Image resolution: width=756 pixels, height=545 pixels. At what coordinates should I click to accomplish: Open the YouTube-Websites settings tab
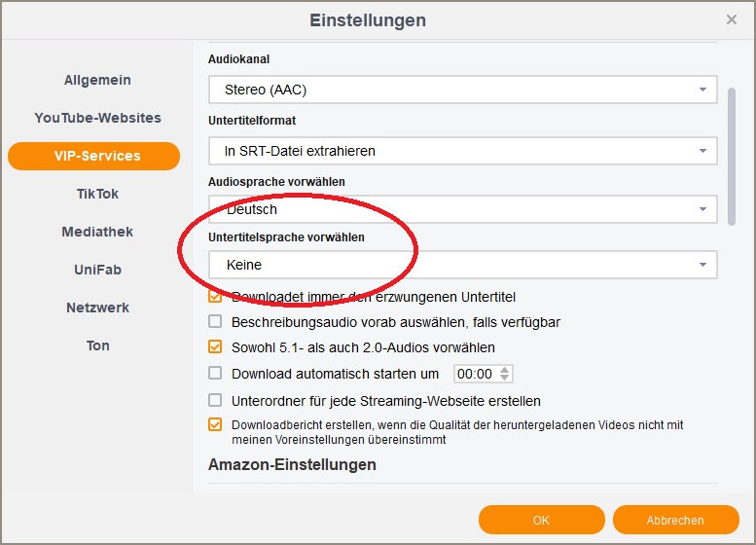tap(97, 118)
